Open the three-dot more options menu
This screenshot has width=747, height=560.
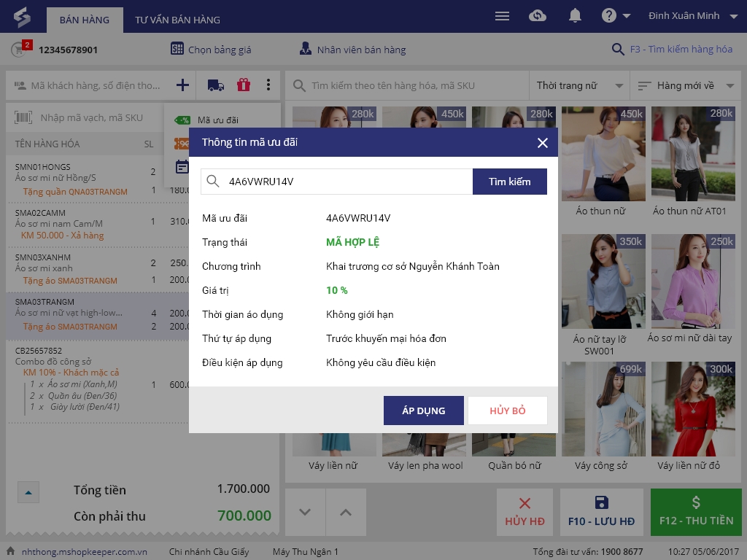point(268,85)
